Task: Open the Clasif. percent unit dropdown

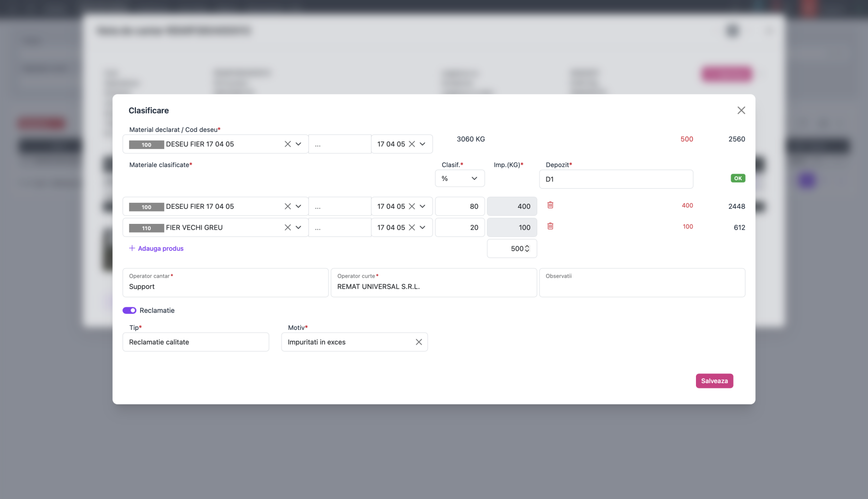Action: tap(460, 178)
